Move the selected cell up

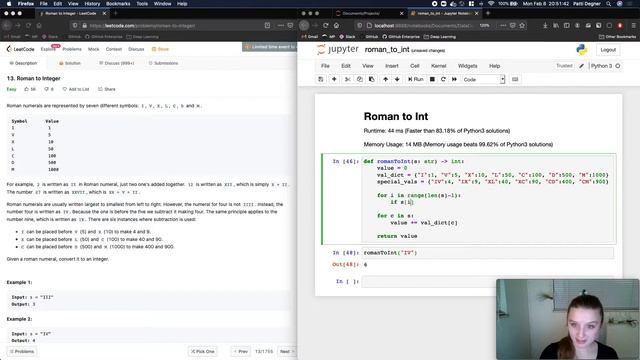[385, 79]
